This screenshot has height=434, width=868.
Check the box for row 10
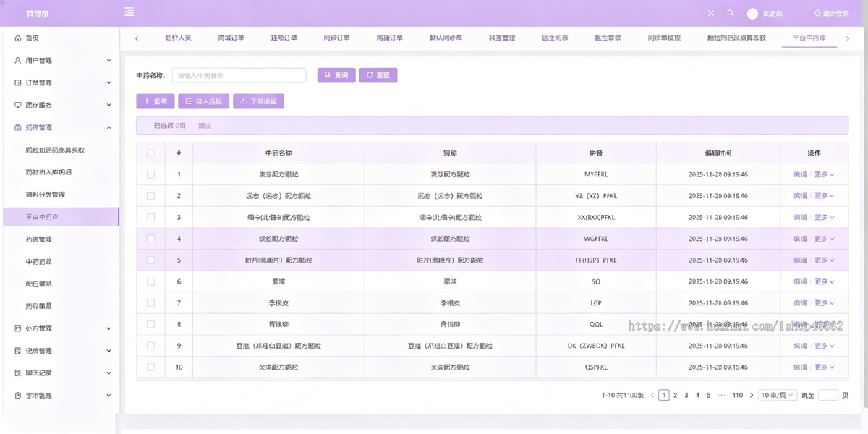click(x=150, y=367)
